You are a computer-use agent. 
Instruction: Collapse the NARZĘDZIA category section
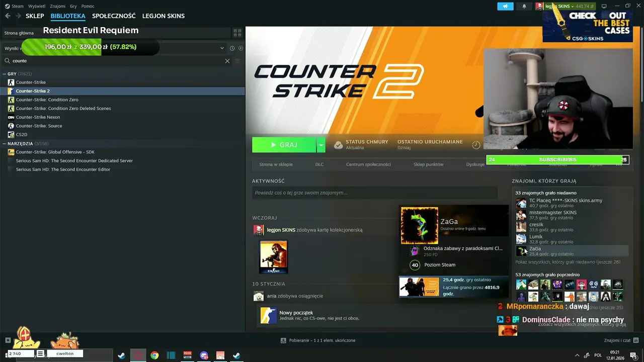(5, 144)
